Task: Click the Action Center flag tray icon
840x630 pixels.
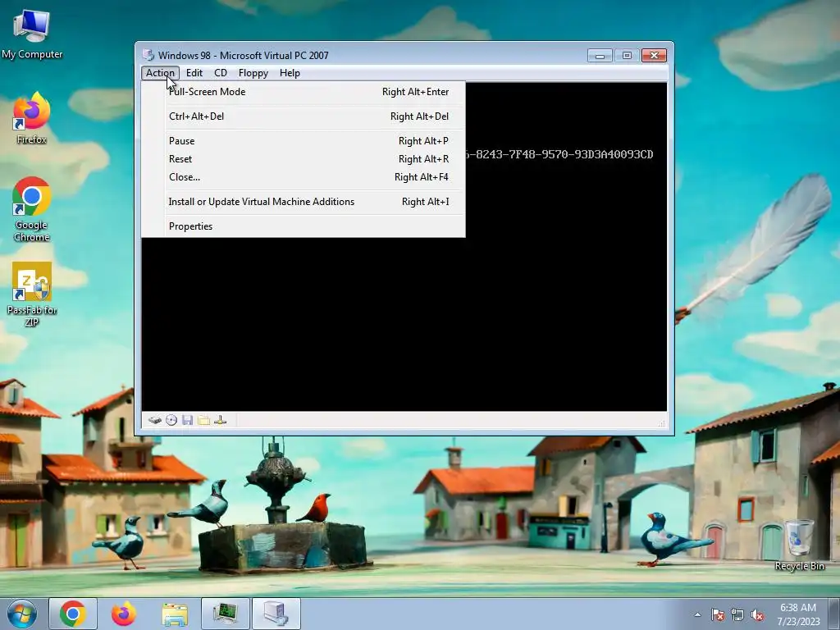Action: pos(718,615)
